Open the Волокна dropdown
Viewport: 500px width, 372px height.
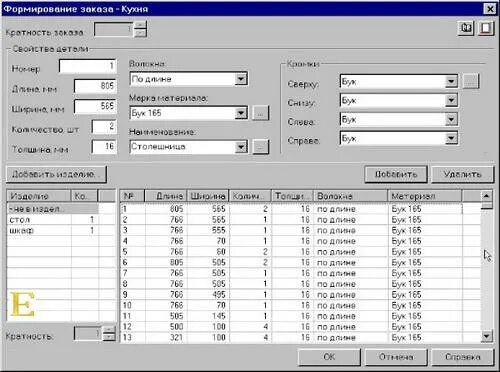point(240,79)
